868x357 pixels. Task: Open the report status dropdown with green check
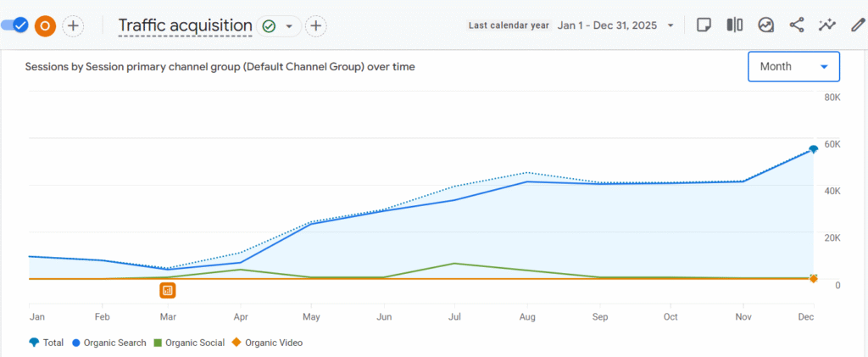(279, 26)
